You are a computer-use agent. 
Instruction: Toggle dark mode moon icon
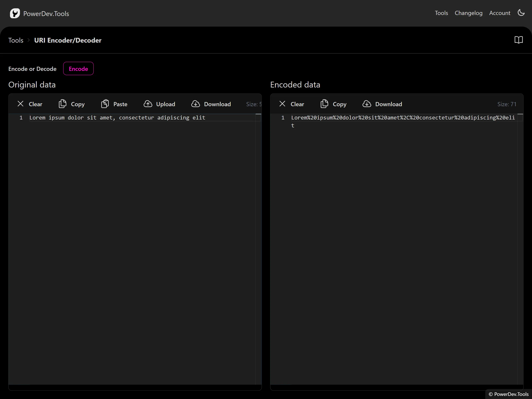tap(521, 13)
